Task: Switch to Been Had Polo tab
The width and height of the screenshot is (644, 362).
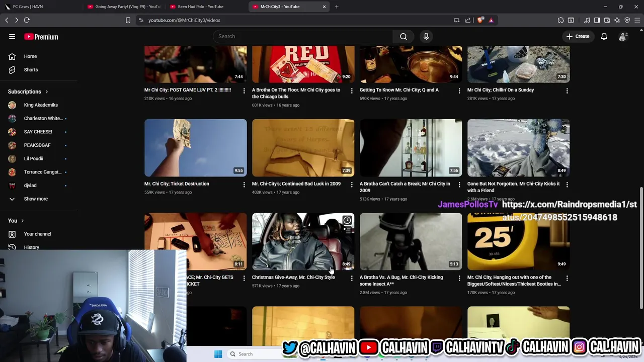Action: tap(206, 7)
